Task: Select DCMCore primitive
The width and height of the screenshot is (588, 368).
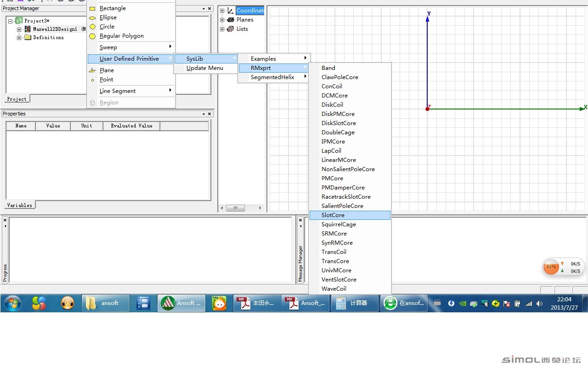Action: pyautogui.click(x=350, y=96)
